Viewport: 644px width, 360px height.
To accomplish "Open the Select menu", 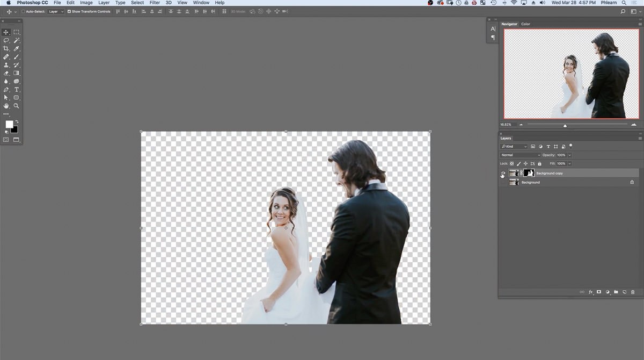I will [x=137, y=3].
